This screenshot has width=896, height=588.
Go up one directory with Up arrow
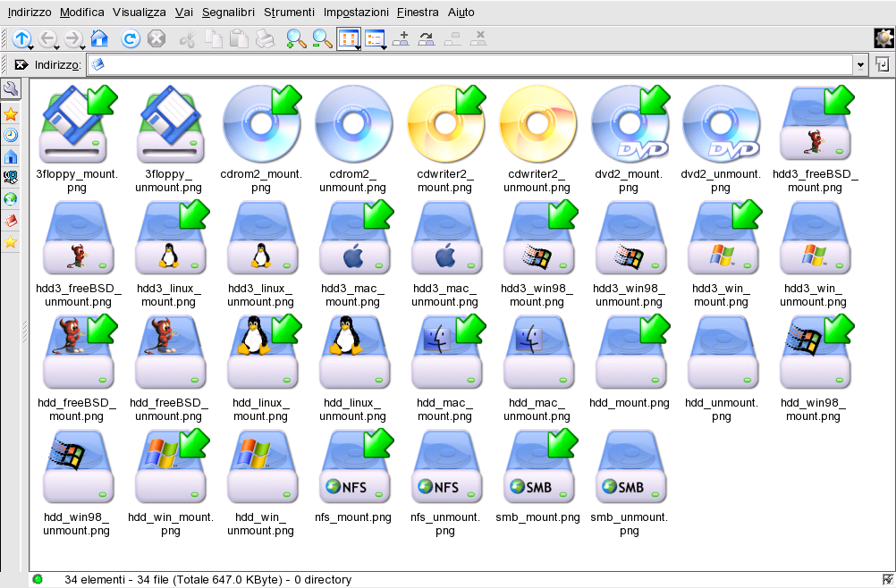[21, 38]
